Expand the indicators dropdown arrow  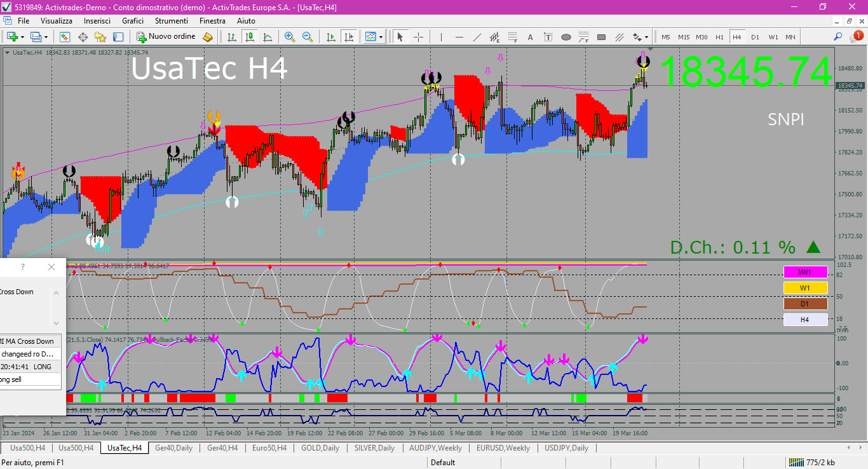(381, 37)
